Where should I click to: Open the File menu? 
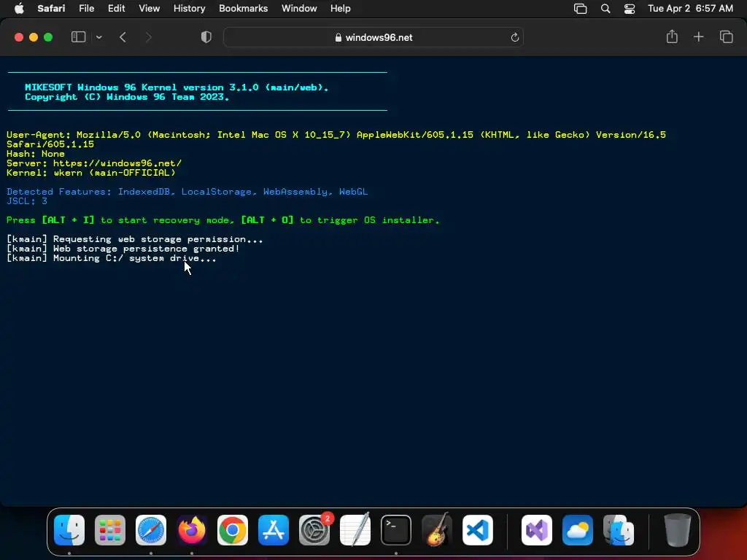click(x=86, y=8)
